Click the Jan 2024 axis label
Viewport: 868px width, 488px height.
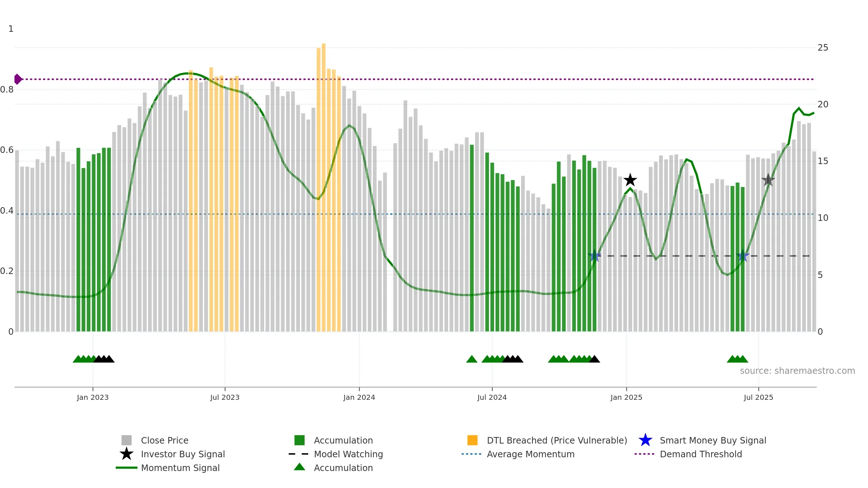click(359, 397)
